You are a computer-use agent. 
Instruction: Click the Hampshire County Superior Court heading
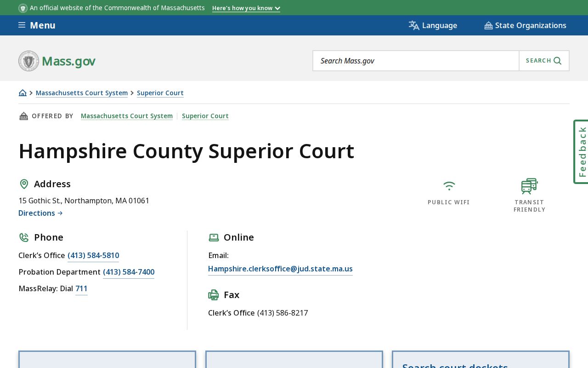pyautogui.click(x=187, y=151)
